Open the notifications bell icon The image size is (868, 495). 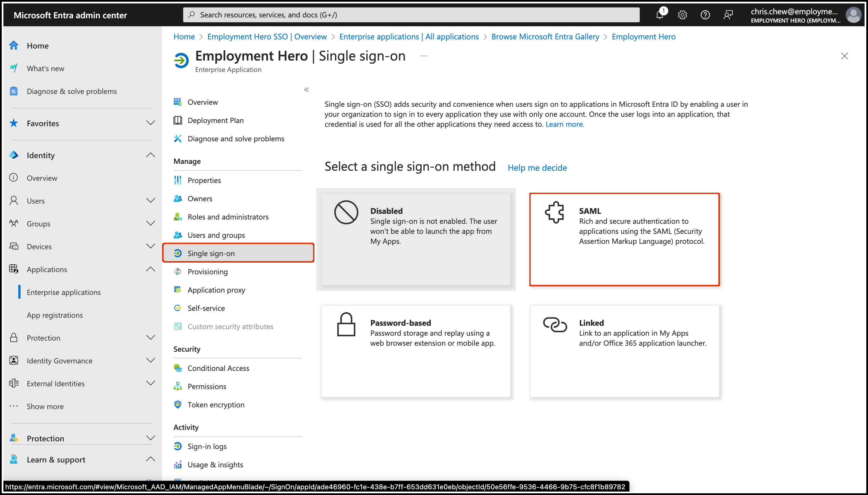point(660,15)
